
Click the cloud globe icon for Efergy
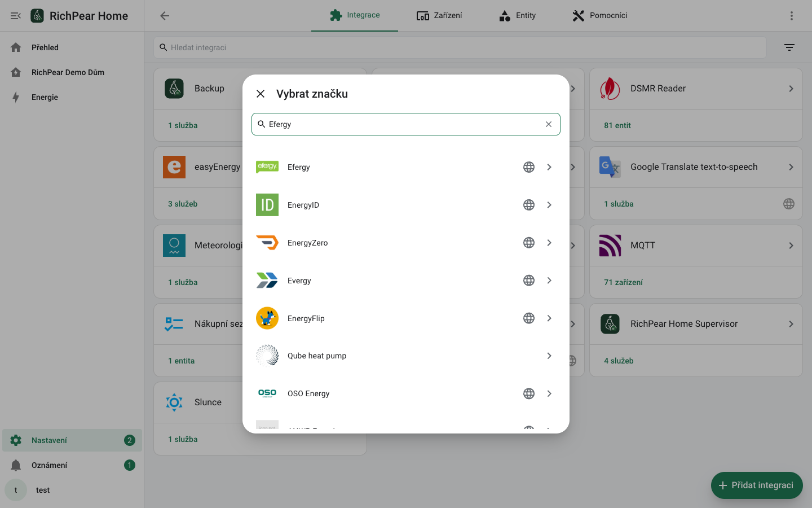[x=529, y=167]
